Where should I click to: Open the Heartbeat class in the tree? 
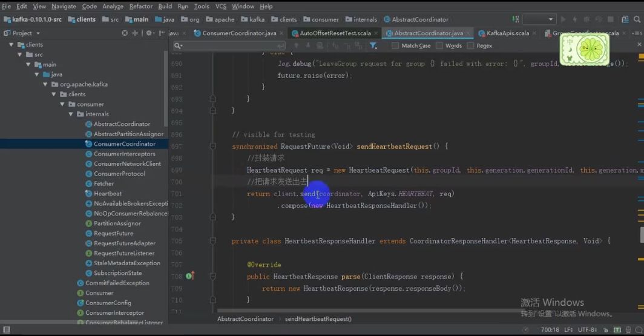click(108, 194)
